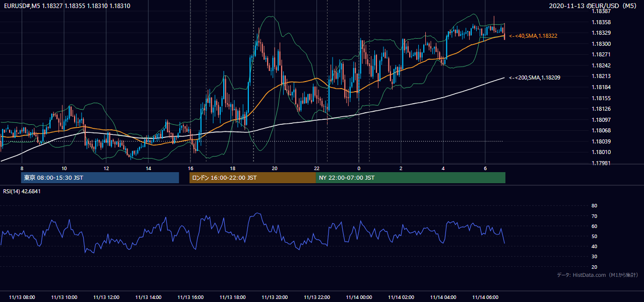This screenshot has width=644, height=302.
Task: Select the 200 SMA label 1.18209
Action: 535,78
